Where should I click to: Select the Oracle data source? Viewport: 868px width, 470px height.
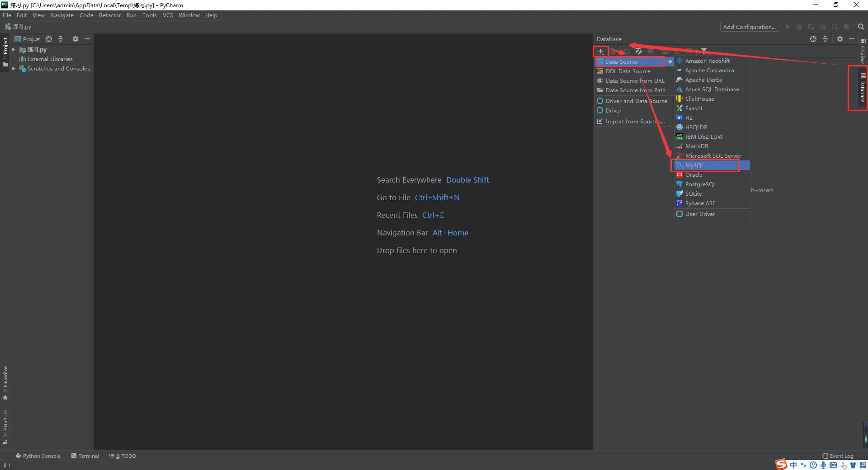(x=712, y=175)
